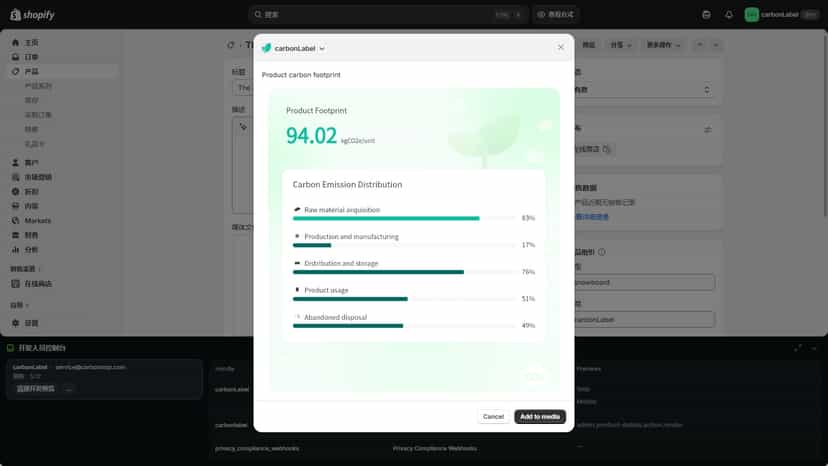Viewport: 828px width, 466px height.
Task: Open Analytics bar-chart icon in sidebar
Action: [15, 249]
